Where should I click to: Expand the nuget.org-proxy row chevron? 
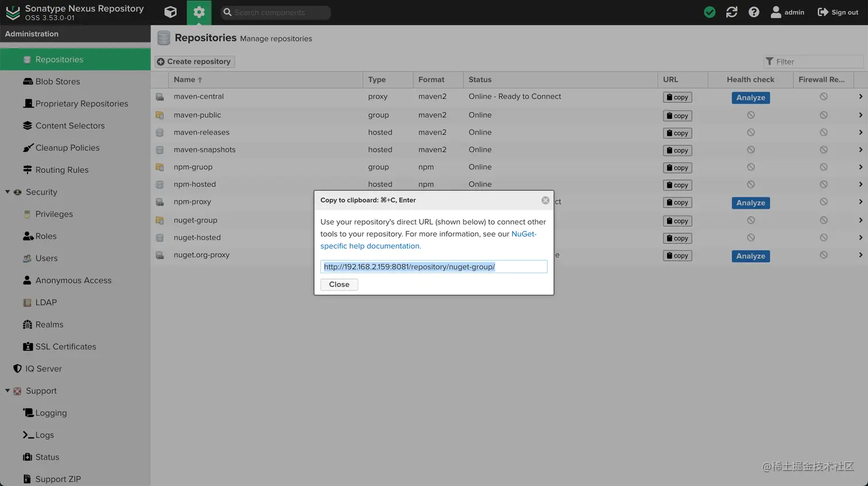coord(860,255)
